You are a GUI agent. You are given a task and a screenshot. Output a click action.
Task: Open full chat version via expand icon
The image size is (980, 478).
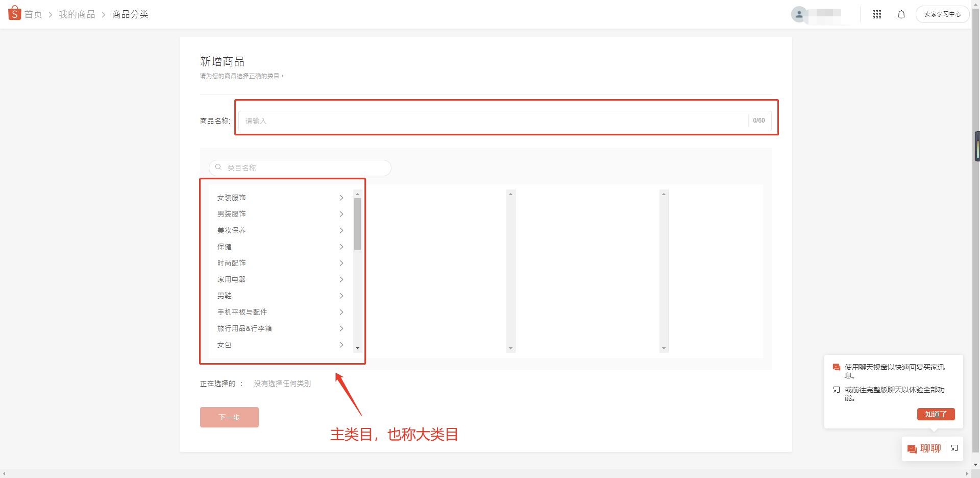point(954,448)
